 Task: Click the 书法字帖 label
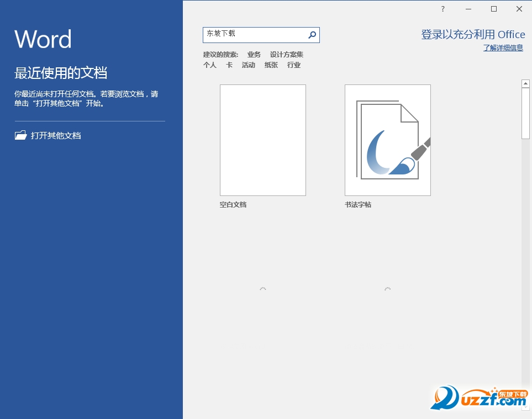click(x=358, y=204)
